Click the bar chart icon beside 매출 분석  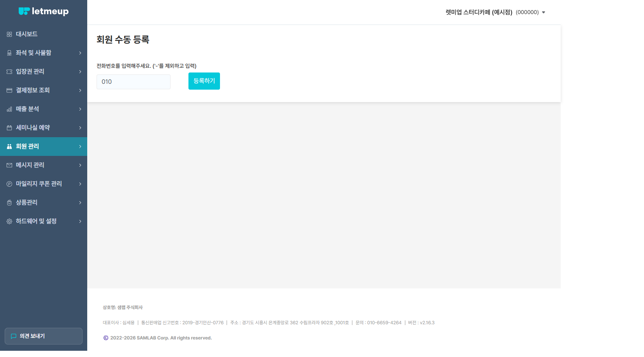pyautogui.click(x=9, y=109)
